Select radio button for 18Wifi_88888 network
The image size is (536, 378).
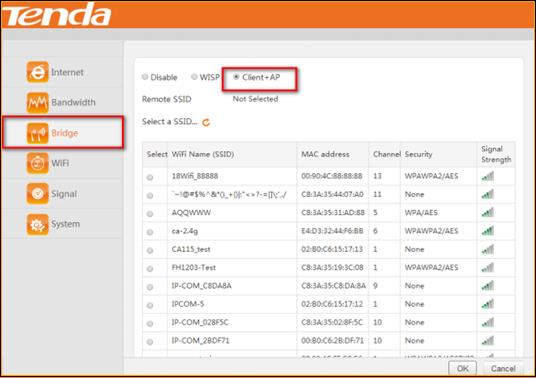(x=150, y=177)
